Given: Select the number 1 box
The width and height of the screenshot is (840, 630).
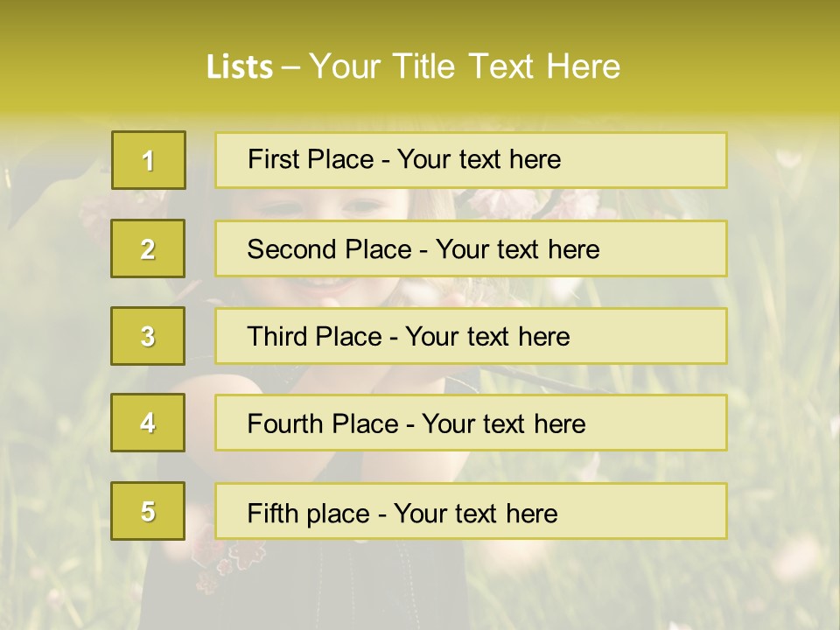Looking at the screenshot, I should pos(149,160).
